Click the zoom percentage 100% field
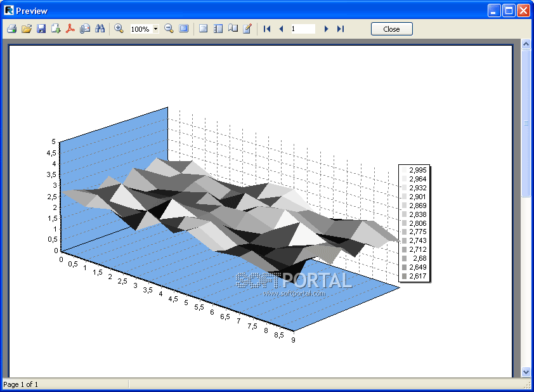 (141, 29)
